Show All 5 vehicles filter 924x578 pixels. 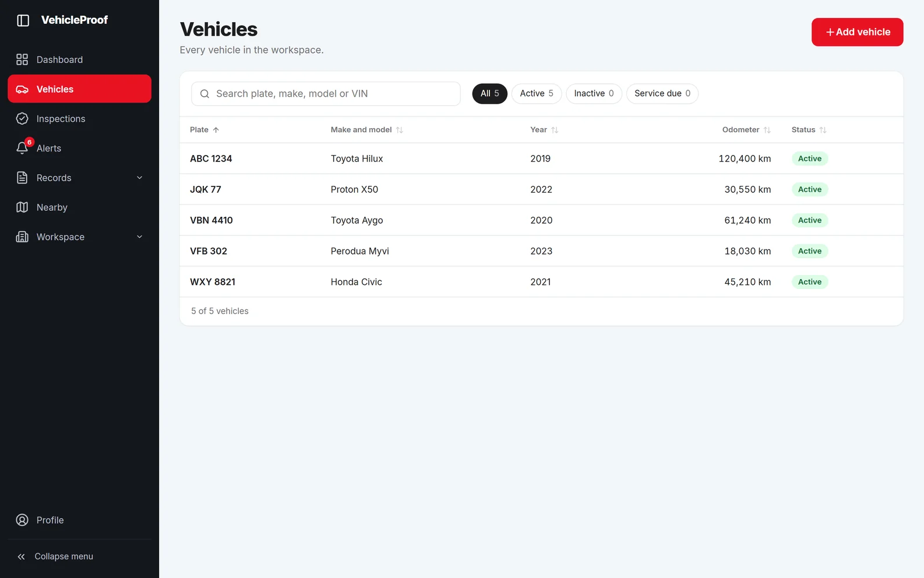[x=490, y=94]
